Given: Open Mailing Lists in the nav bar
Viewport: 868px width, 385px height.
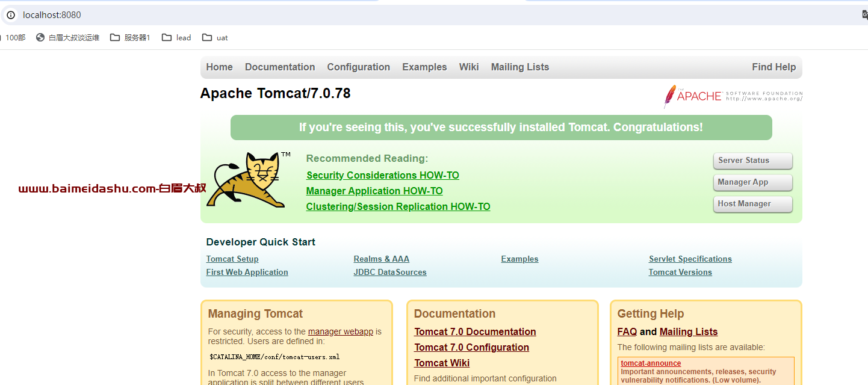Looking at the screenshot, I should click(520, 67).
